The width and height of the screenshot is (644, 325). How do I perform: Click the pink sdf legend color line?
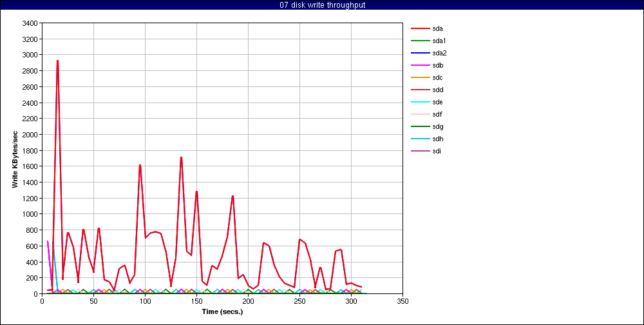pyautogui.click(x=420, y=114)
